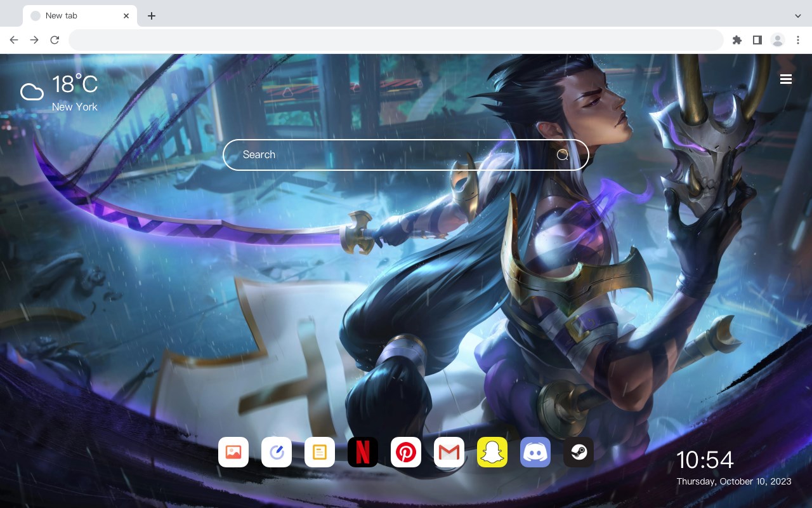812x508 pixels.
Task: Launch the Snapchat shortcut
Action: [492, 452]
